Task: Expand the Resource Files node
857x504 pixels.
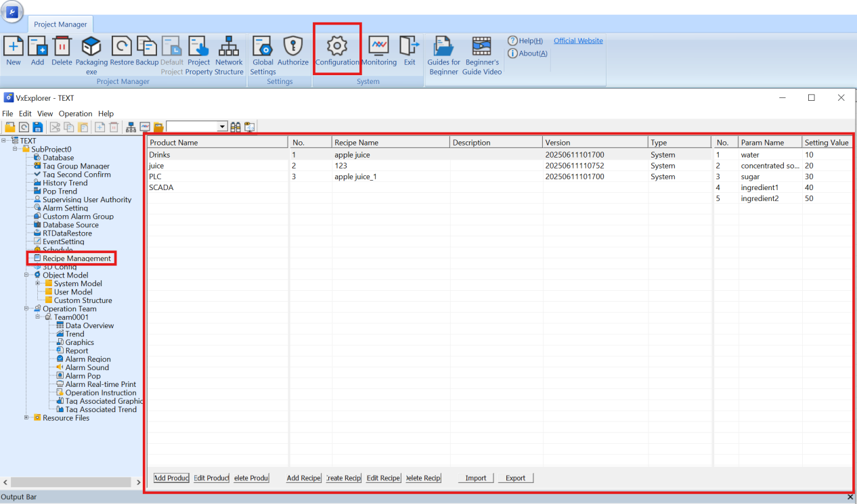Action: click(27, 418)
